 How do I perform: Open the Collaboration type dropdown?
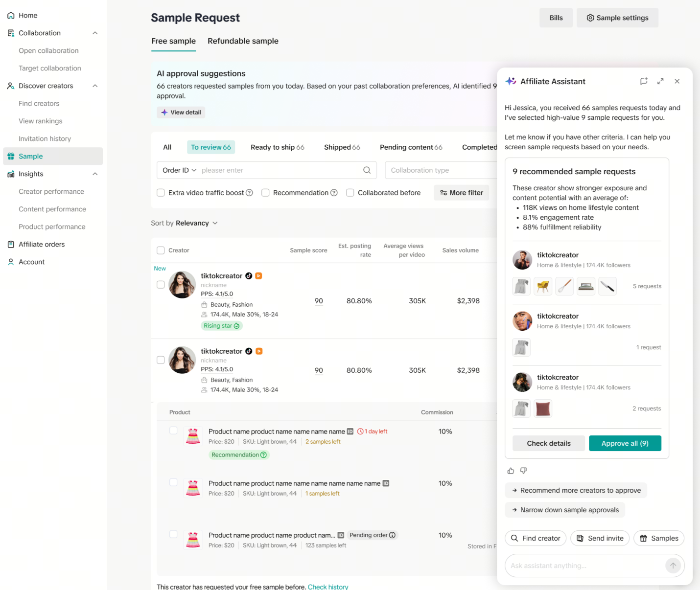coord(441,170)
